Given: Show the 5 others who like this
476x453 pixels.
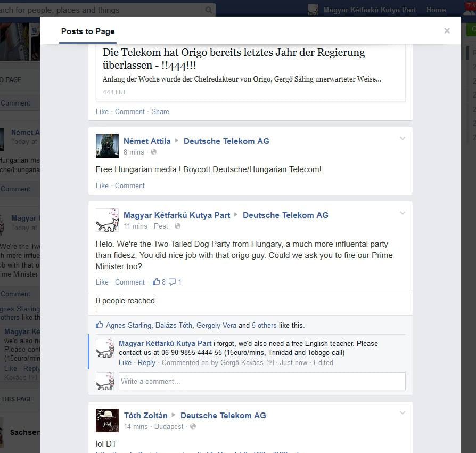Looking at the screenshot, I should click(x=264, y=326).
